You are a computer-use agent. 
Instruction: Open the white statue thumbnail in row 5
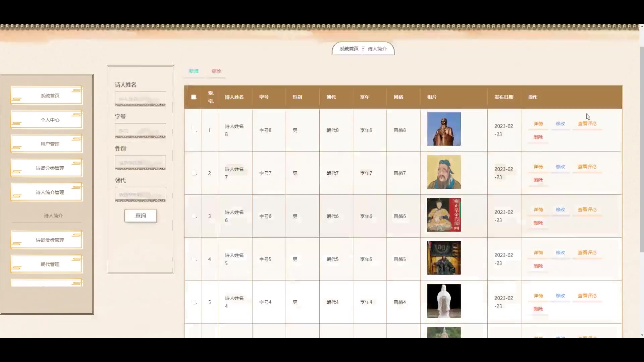point(444,301)
